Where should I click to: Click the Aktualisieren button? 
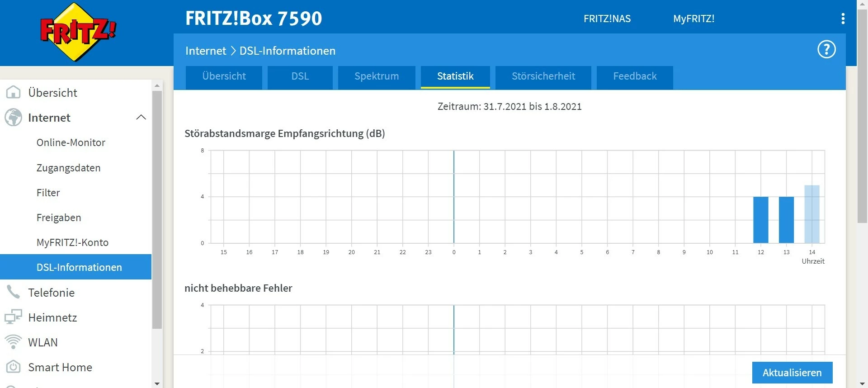point(792,373)
